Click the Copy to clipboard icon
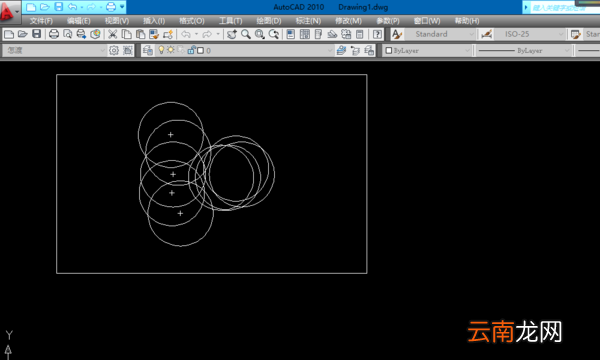Image resolution: width=600 pixels, height=360 pixels. (126, 34)
